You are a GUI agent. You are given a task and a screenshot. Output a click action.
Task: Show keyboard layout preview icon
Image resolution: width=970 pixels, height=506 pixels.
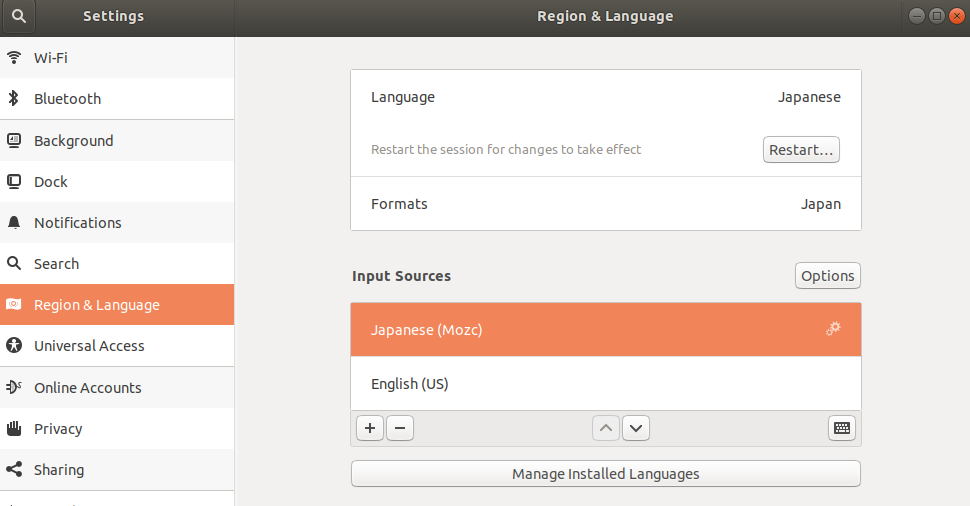click(842, 428)
